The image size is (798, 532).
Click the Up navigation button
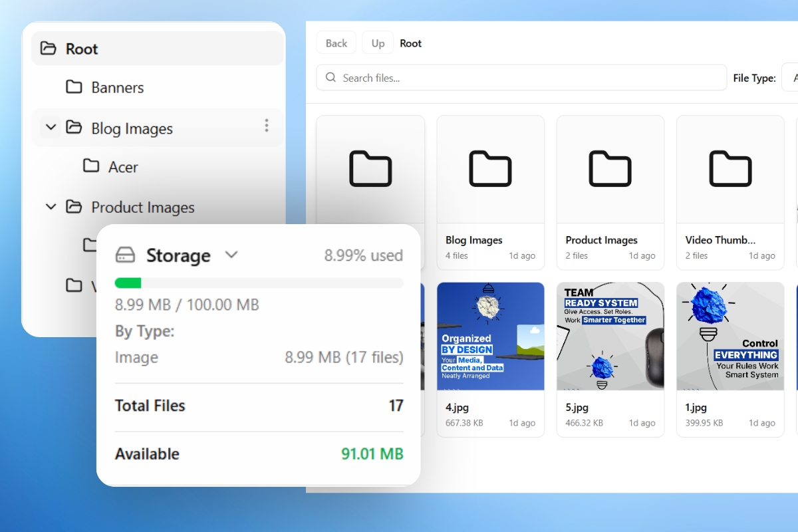pyautogui.click(x=377, y=43)
